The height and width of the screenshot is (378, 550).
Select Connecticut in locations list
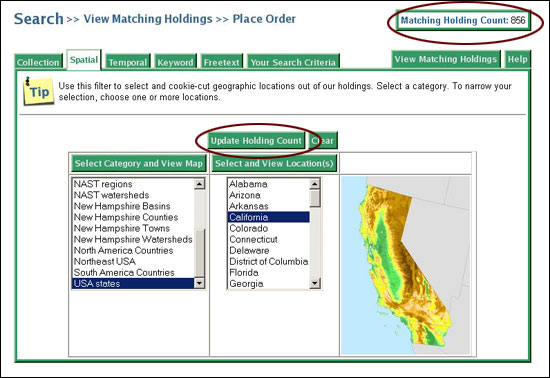[x=269, y=239]
